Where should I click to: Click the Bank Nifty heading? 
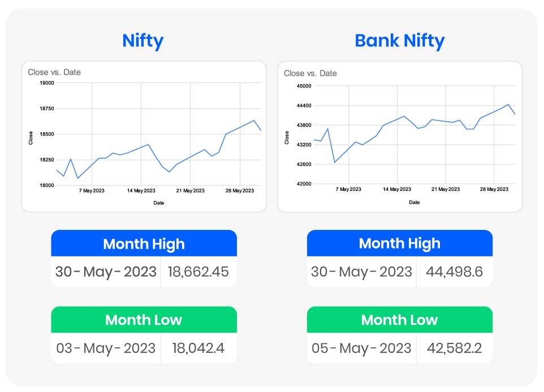[x=399, y=41]
